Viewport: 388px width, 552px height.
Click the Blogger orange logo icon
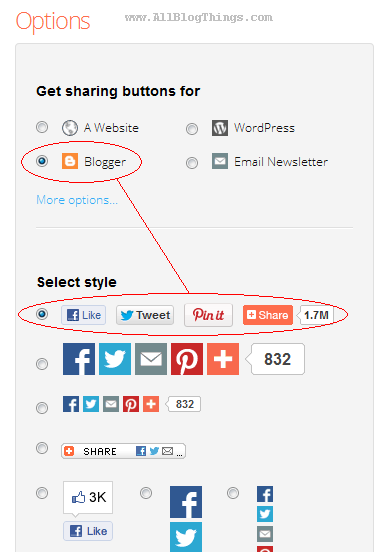70,161
